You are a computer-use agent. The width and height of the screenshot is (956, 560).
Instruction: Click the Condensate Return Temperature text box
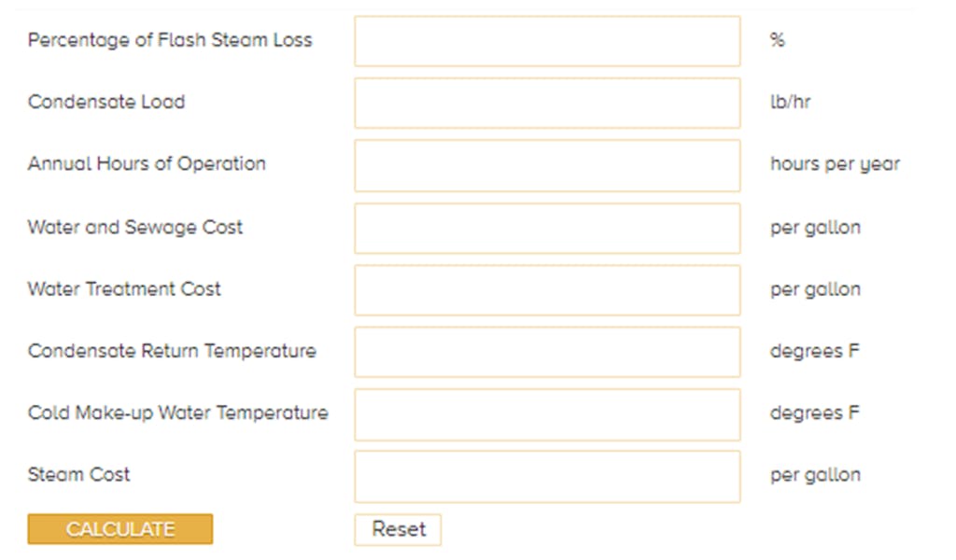pyautogui.click(x=547, y=352)
